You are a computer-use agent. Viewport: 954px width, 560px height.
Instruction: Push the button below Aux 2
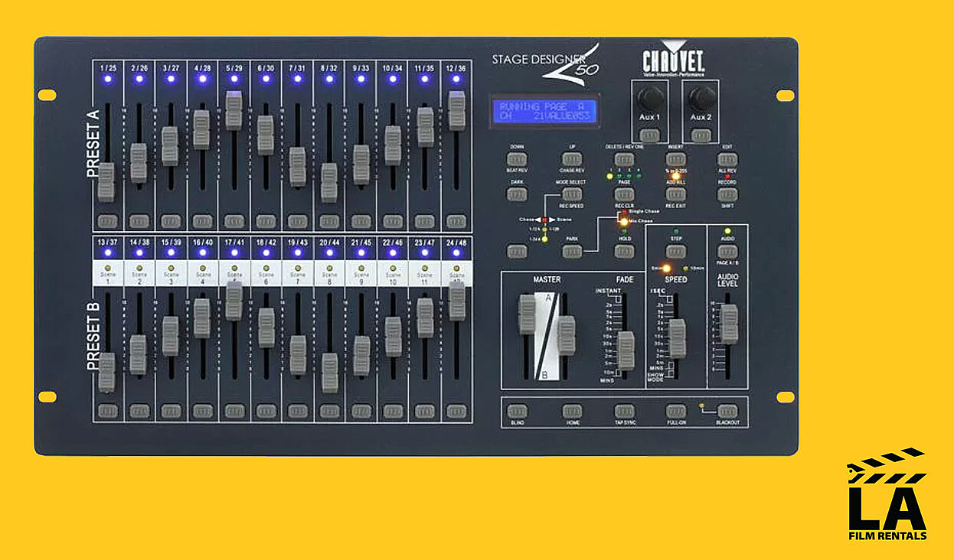click(701, 135)
